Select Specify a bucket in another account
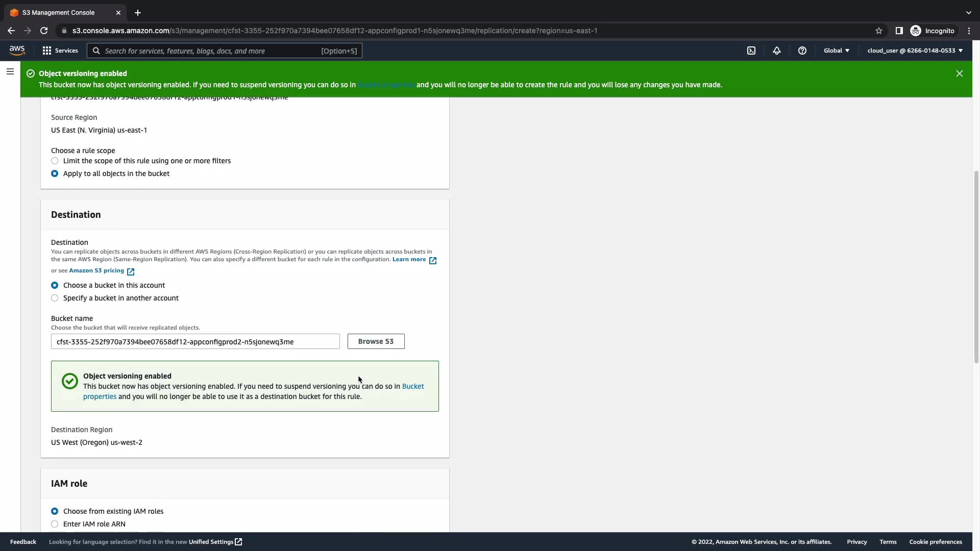The image size is (980, 551). click(x=55, y=298)
